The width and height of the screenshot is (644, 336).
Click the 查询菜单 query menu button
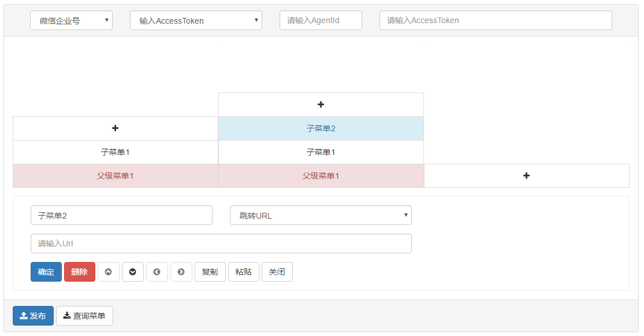(84, 316)
